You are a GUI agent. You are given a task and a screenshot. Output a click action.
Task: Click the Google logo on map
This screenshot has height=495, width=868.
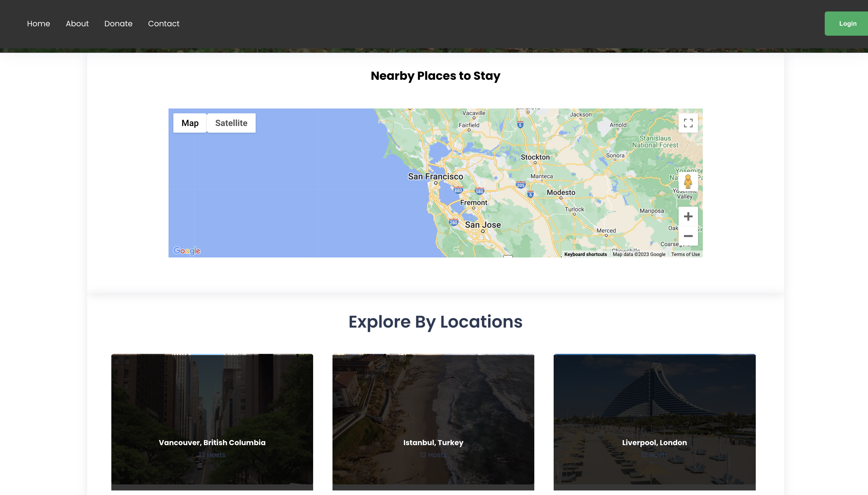187,251
